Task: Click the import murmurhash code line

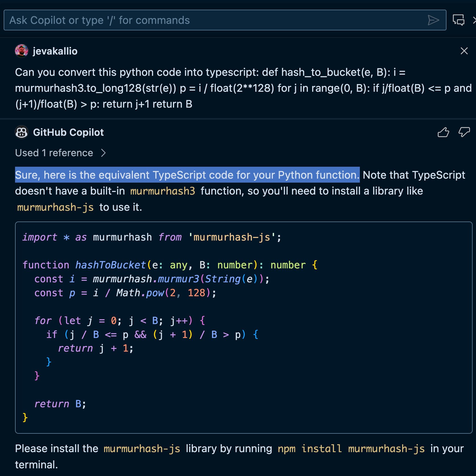Action: pyautogui.click(x=152, y=237)
